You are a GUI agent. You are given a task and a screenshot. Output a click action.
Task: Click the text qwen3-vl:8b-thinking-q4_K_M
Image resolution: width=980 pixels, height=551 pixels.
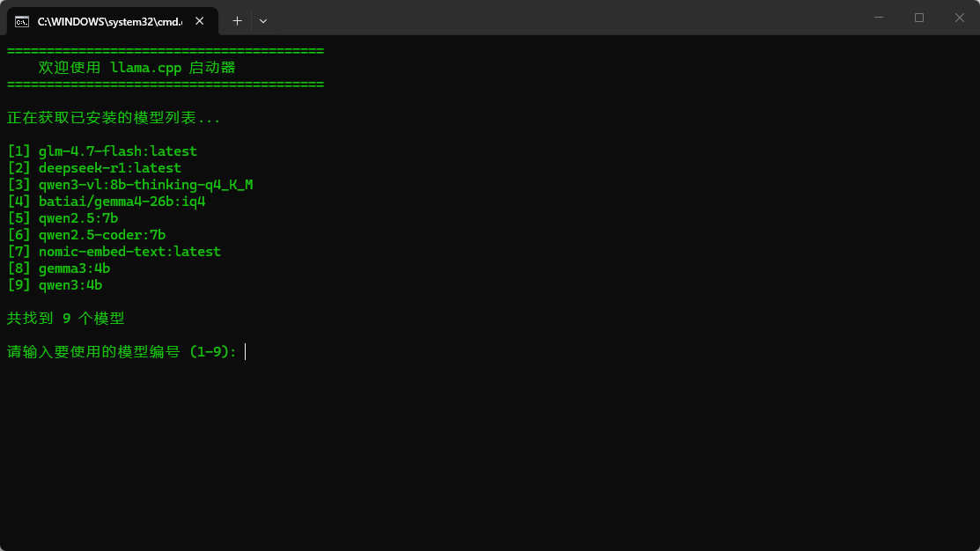point(145,185)
